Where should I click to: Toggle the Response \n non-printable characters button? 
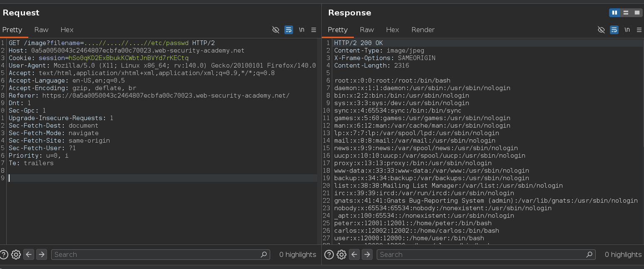click(627, 30)
